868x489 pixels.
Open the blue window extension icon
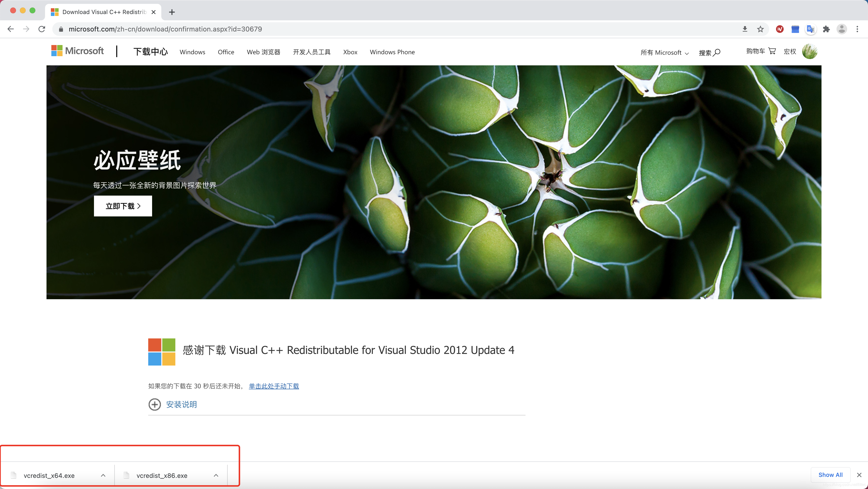point(795,29)
